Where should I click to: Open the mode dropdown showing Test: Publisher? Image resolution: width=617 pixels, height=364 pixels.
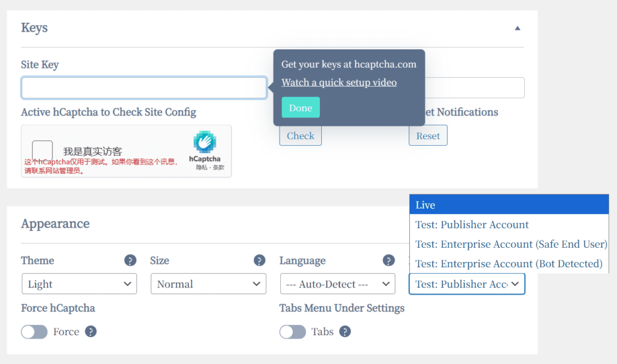click(467, 284)
